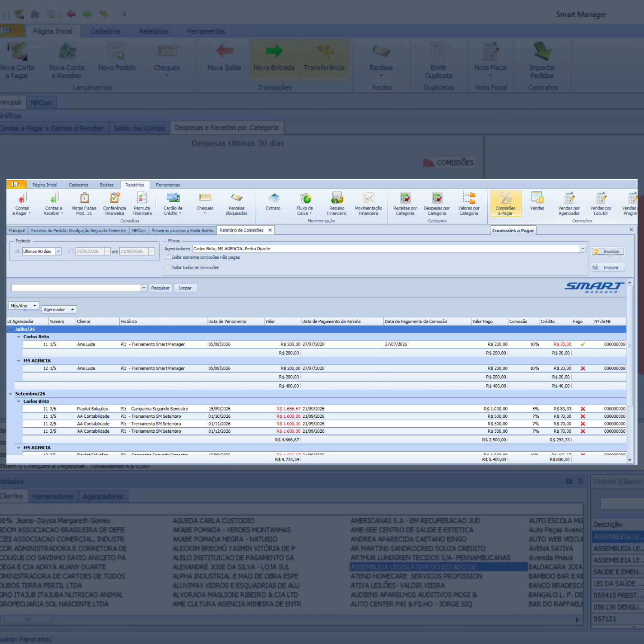Viewport: 644px width, 644px height.
Task: Open Valores por Categoria report
Action: 468,204
